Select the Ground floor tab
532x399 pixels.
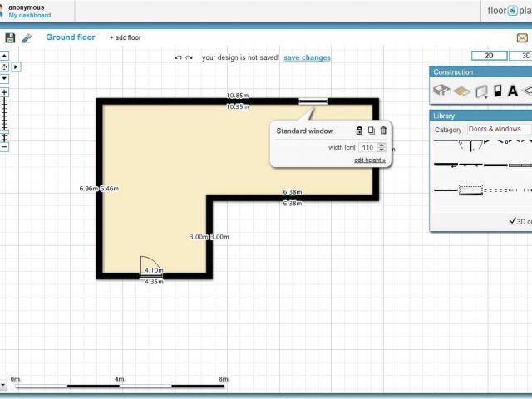[71, 37]
